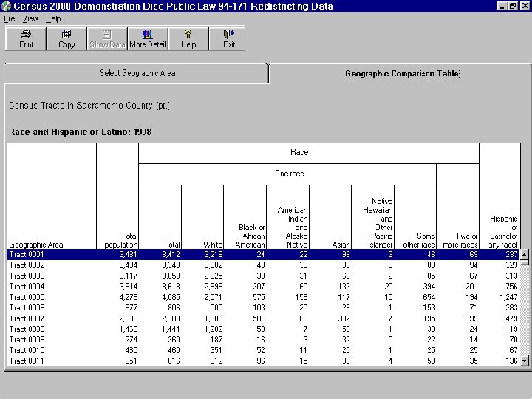
Task: Click Two or more races header
Action: pos(457,207)
